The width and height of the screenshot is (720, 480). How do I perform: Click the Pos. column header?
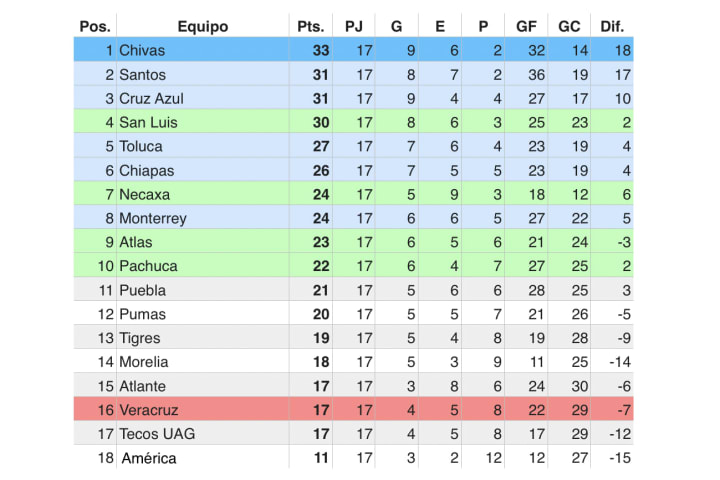pyautogui.click(x=95, y=27)
